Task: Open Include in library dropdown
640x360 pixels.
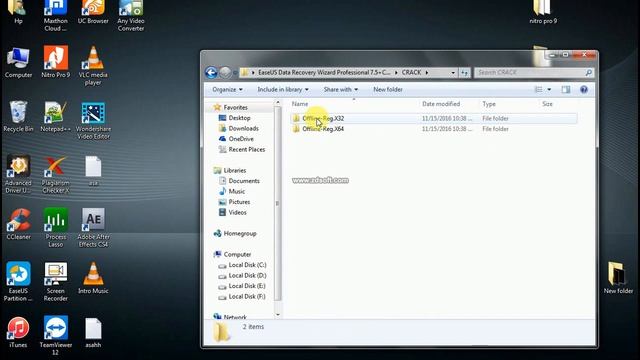Action: pyautogui.click(x=283, y=89)
